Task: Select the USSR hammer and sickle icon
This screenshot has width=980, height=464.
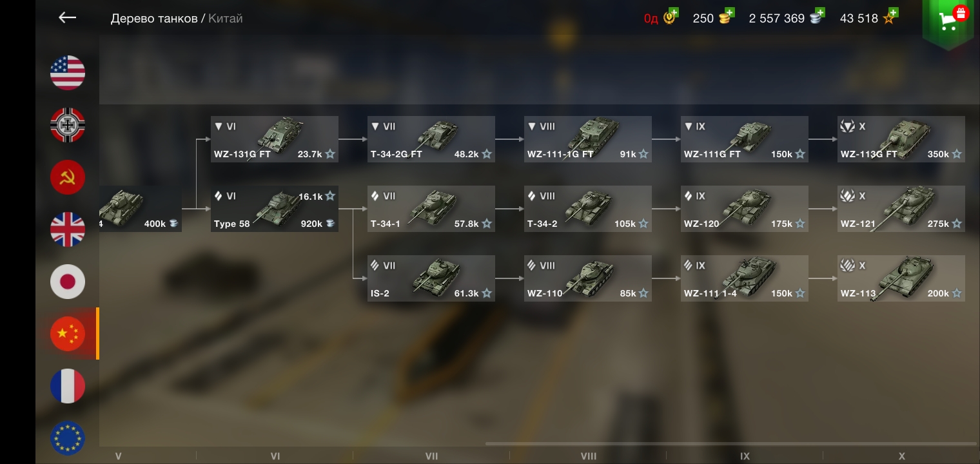Action: tap(68, 177)
